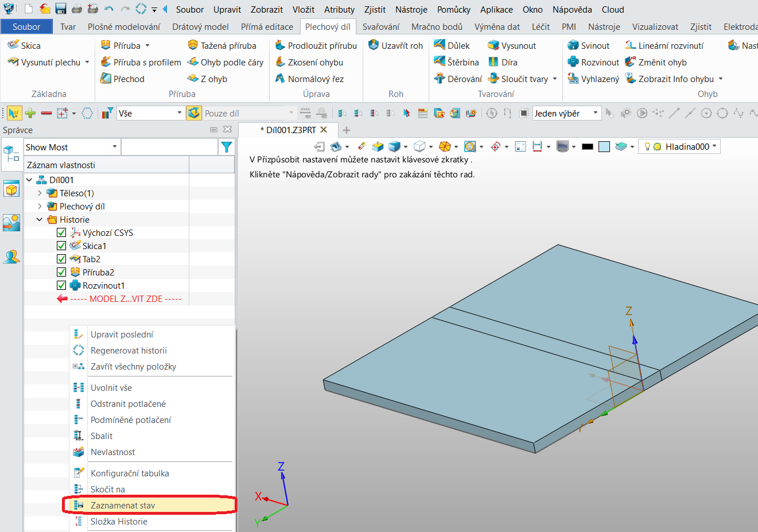Click the funnel filter icon in Správce

[227, 147]
